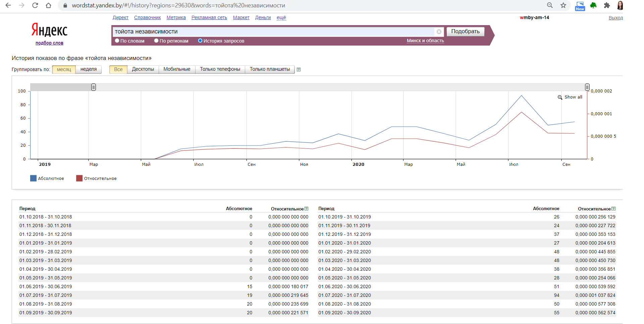Image resolution: width=644 pixels, height=324 pixels.
Task: Group by месяц
Action: point(64,69)
